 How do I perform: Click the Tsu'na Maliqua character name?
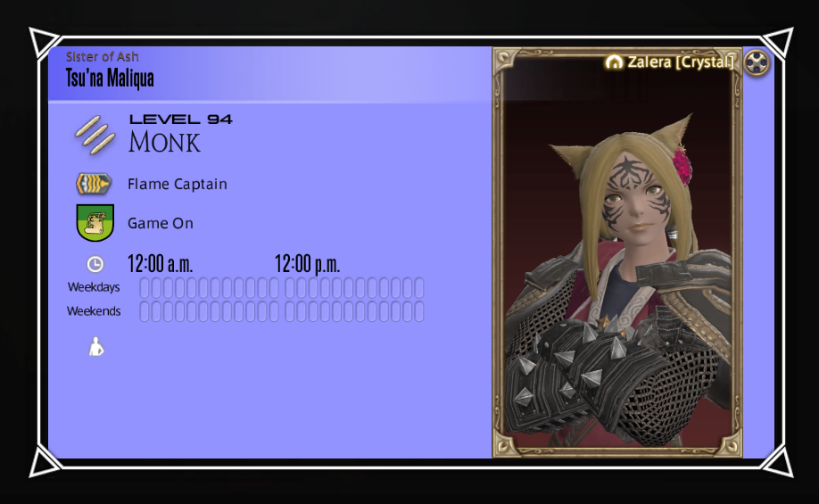[x=110, y=78]
